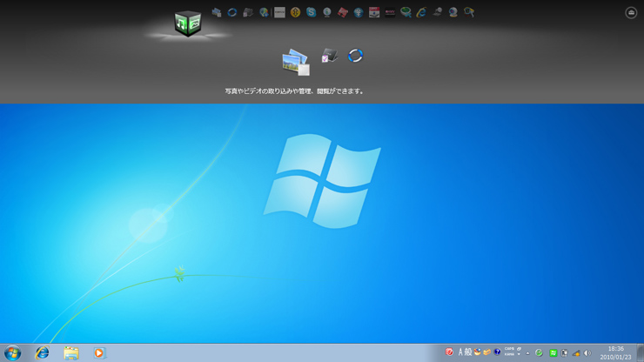Click the red calendar icon in launcher
Image resolution: width=644 pixels, height=362 pixels.
click(x=374, y=12)
